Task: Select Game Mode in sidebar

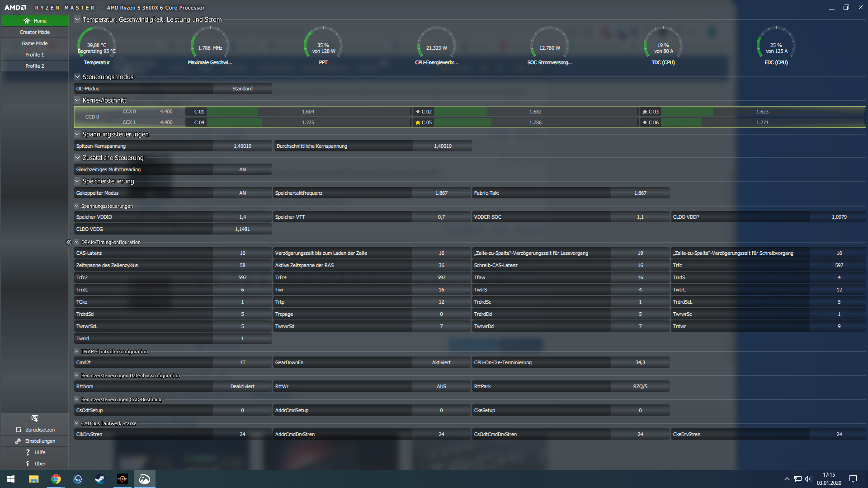Action: pos(35,43)
